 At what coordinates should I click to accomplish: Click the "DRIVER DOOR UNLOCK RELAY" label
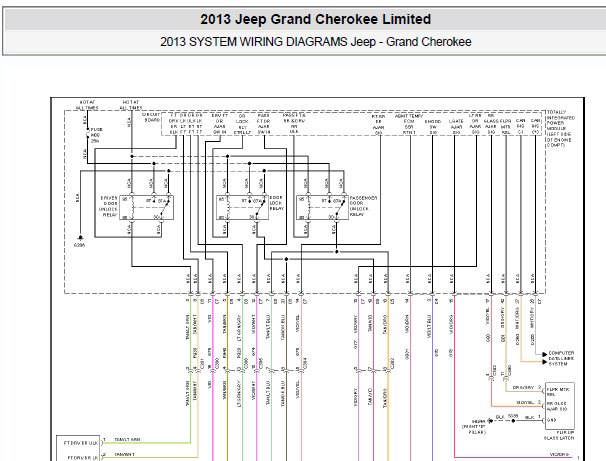pos(109,206)
